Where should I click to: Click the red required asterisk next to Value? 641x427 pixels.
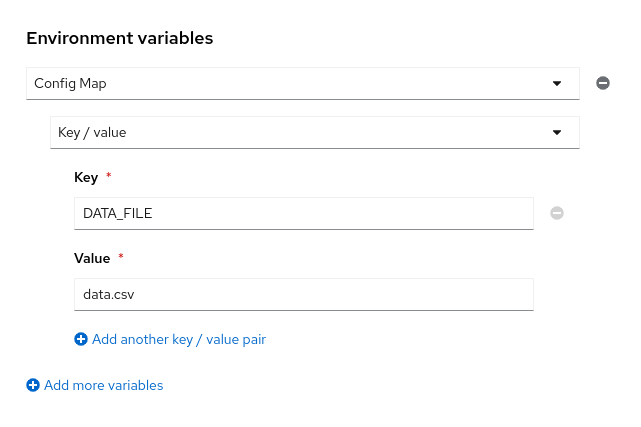tap(121, 258)
